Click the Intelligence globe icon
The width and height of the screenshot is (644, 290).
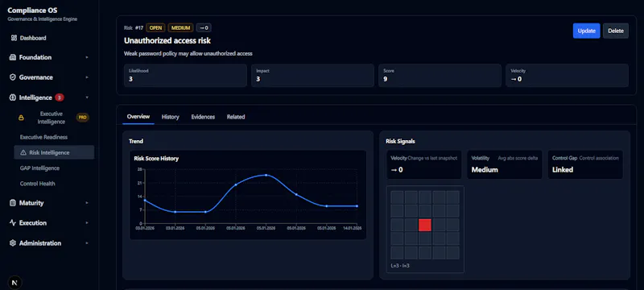[13, 97]
